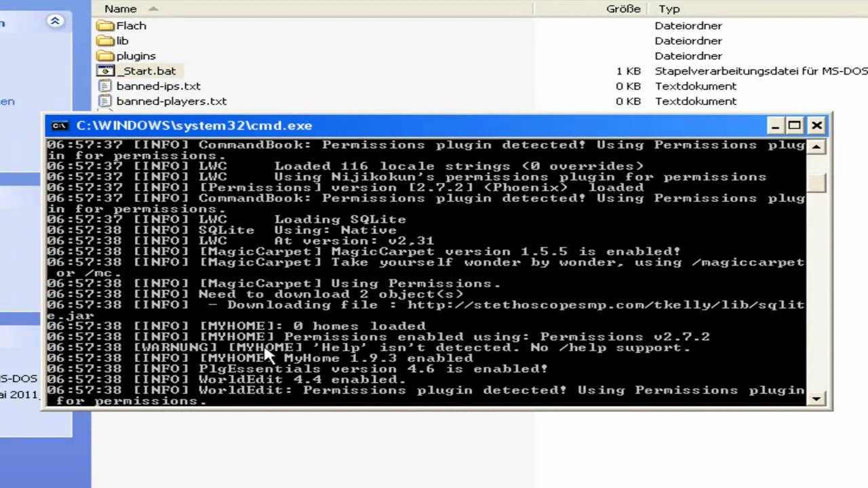
Task: Click the MagicCarpet version 1.5.5 log line
Action: click(363, 251)
